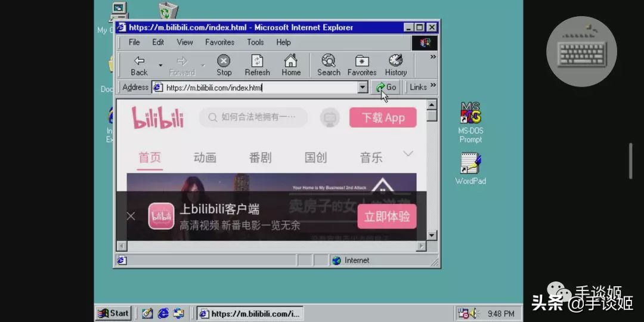This screenshot has width=644, height=322.
Task: Open the Edit menu
Action: coord(158,42)
